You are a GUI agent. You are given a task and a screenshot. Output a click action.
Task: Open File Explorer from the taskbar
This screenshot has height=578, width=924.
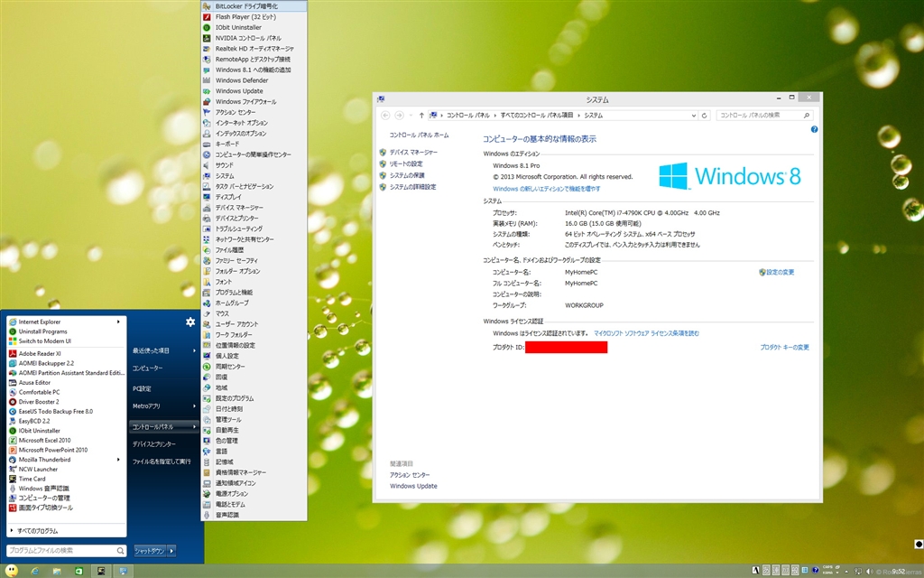[x=57, y=571]
